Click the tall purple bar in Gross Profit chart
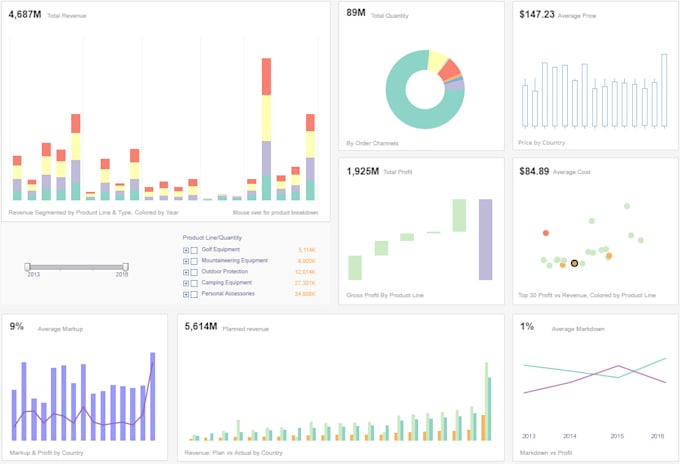 (485, 239)
